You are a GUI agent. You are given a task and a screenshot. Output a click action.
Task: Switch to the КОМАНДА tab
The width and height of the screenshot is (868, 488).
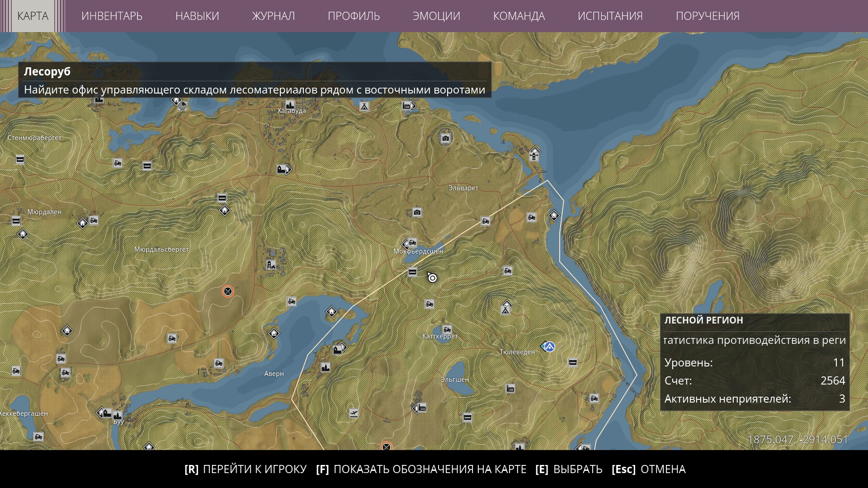click(519, 16)
